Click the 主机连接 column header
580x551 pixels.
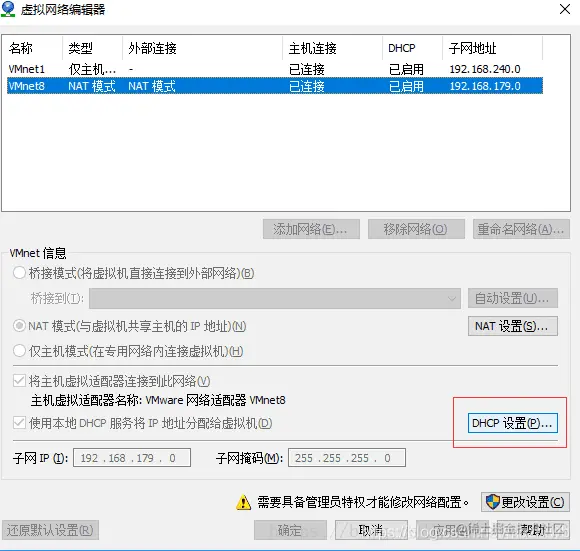coord(333,48)
